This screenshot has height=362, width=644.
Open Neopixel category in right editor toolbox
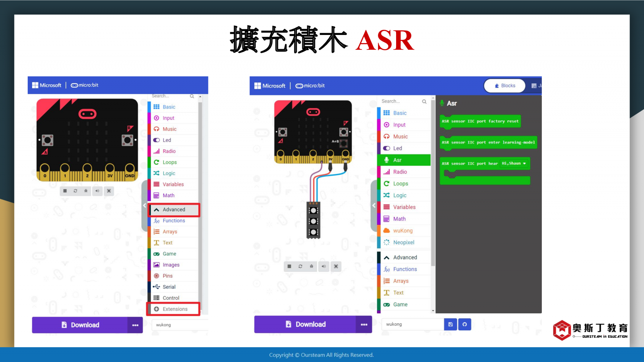coord(404,242)
